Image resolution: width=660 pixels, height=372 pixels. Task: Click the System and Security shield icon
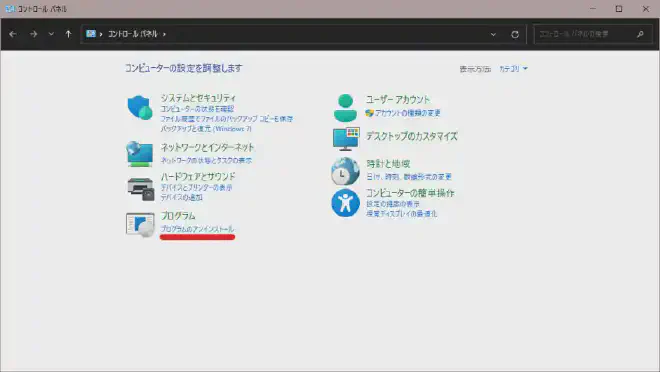[x=140, y=107]
